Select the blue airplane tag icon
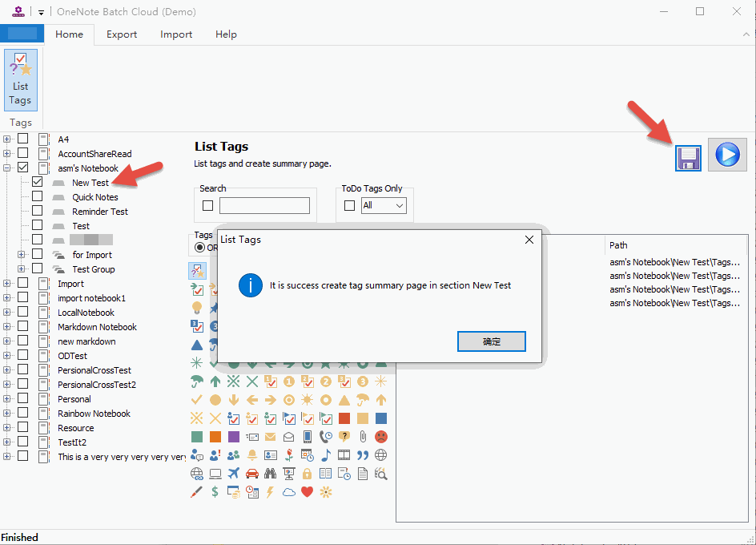756x545 pixels. 233,474
